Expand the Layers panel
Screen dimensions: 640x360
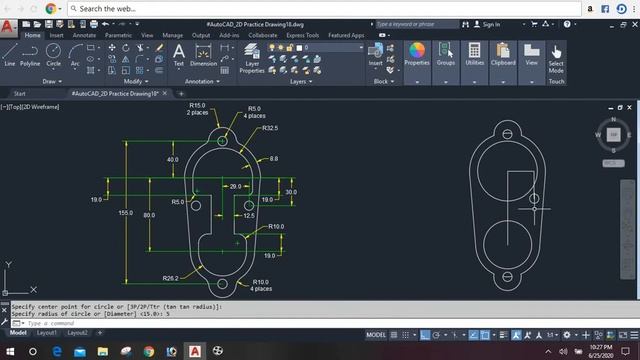pos(301,82)
